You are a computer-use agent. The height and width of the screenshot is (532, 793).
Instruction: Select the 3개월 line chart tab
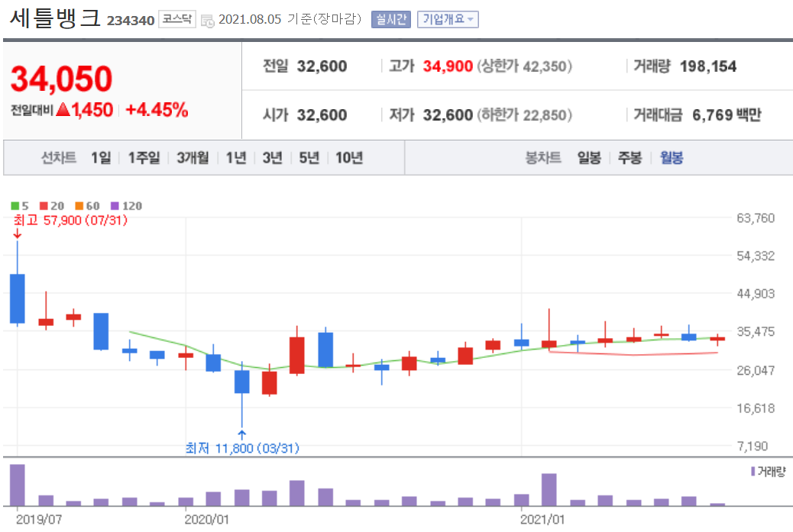(193, 158)
